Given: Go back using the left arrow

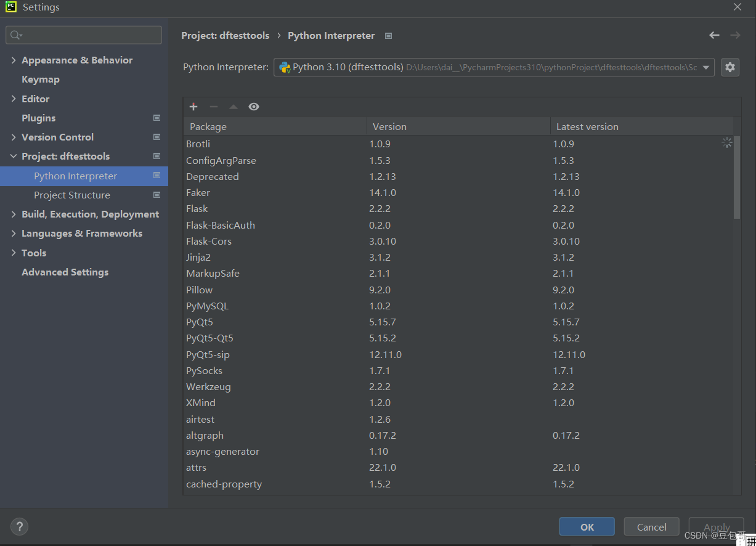Looking at the screenshot, I should pos(714,36).
